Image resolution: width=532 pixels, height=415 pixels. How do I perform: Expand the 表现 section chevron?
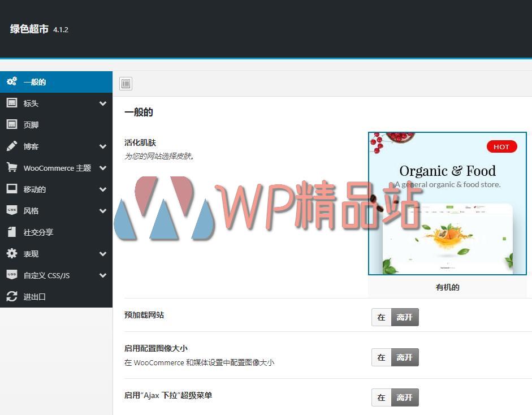[x=103, y=253]
